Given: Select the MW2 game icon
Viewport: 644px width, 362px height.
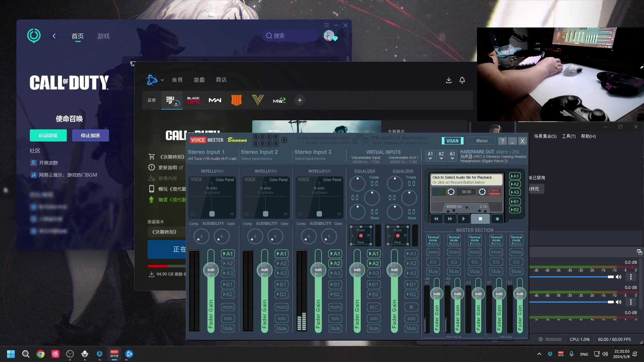Looking at the screenshot, I should 279,100.
